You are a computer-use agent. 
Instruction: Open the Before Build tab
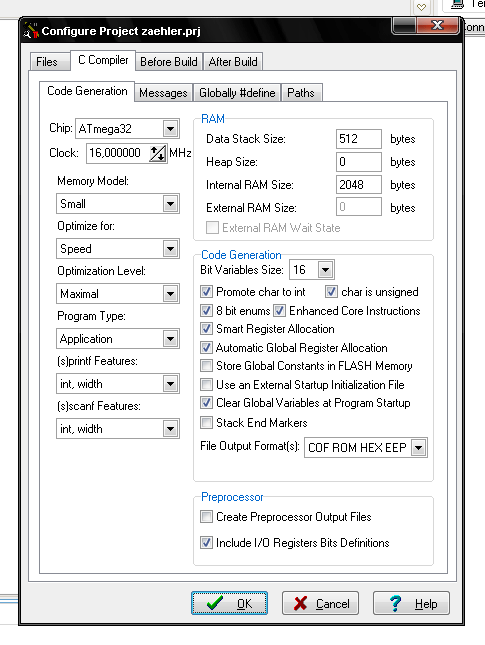pos(169,62)
